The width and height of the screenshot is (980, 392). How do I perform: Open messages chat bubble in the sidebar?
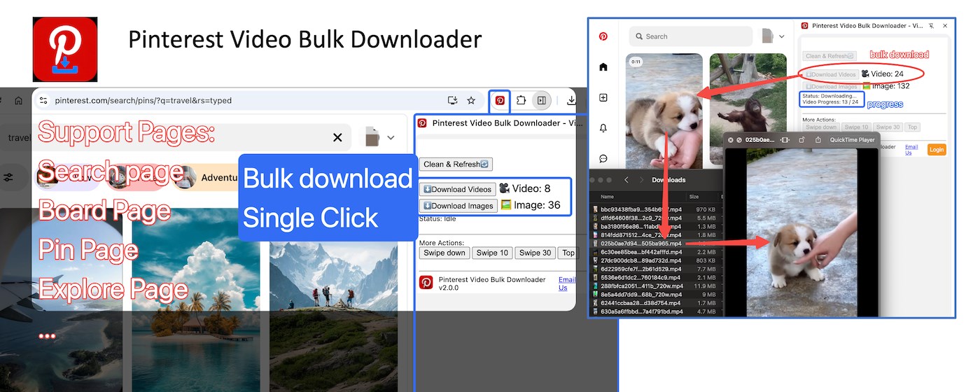603,159
